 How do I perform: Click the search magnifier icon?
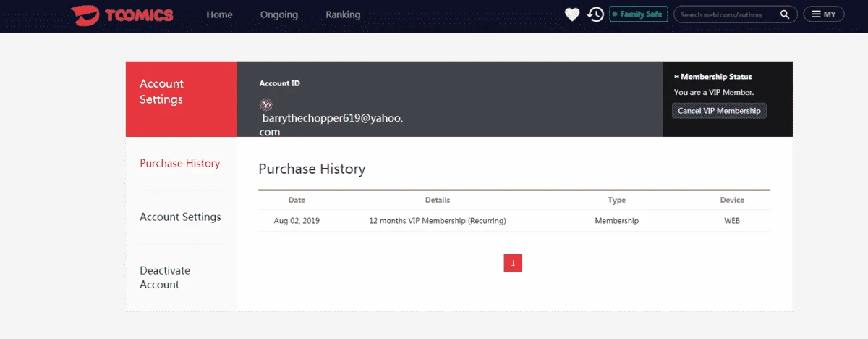(x=785, y=14)
